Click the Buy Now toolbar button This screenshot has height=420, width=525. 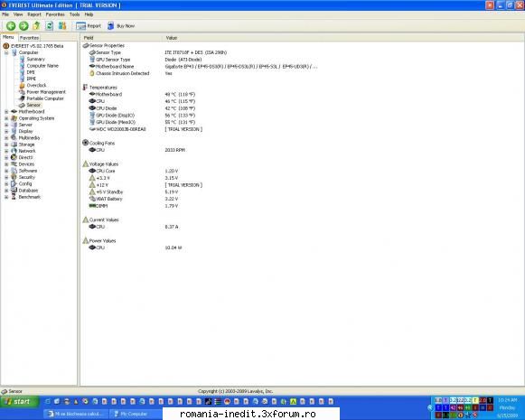(121, 26)
